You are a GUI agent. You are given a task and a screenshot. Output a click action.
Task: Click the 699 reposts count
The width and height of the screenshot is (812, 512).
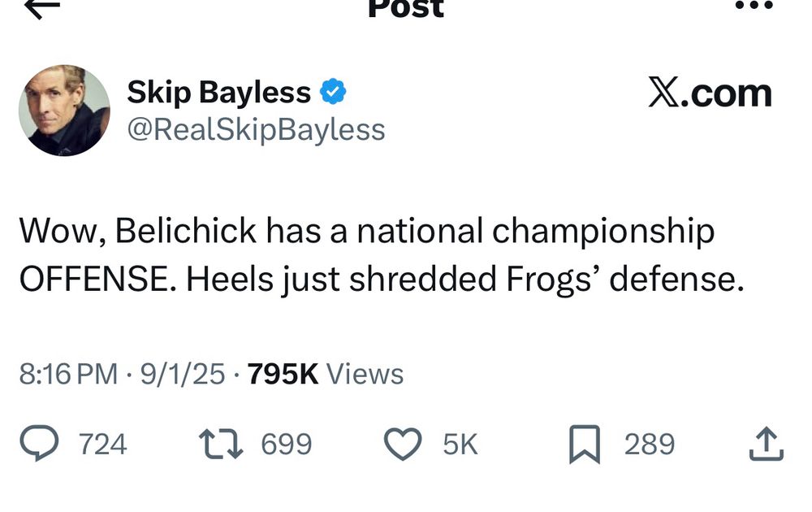coord(287,444)
